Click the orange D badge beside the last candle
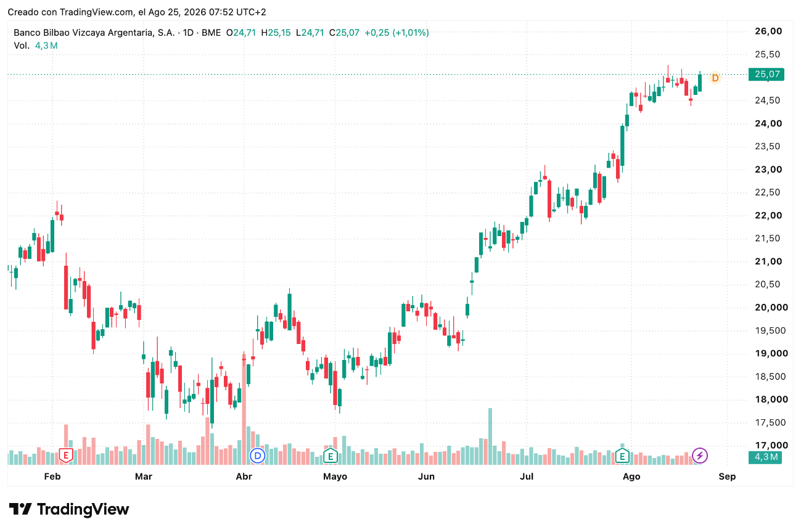 point(715,78)
